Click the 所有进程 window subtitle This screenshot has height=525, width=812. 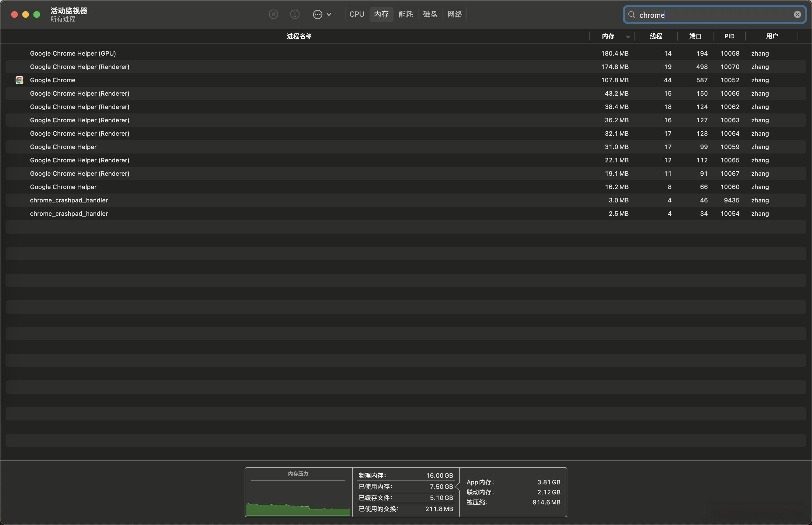tap(63, 19)
